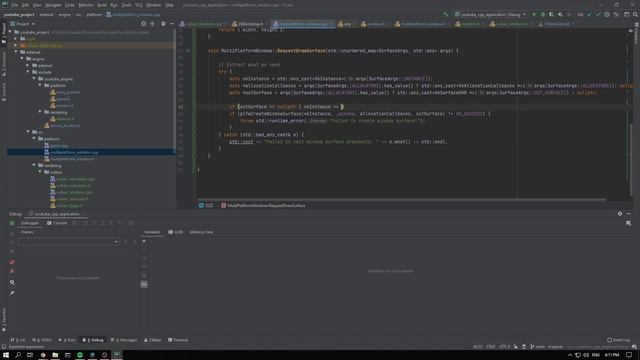The height and width of the screenshot is (360, 640).
Task: Open the Database side tab on right edge
Action: pos(636,34)
